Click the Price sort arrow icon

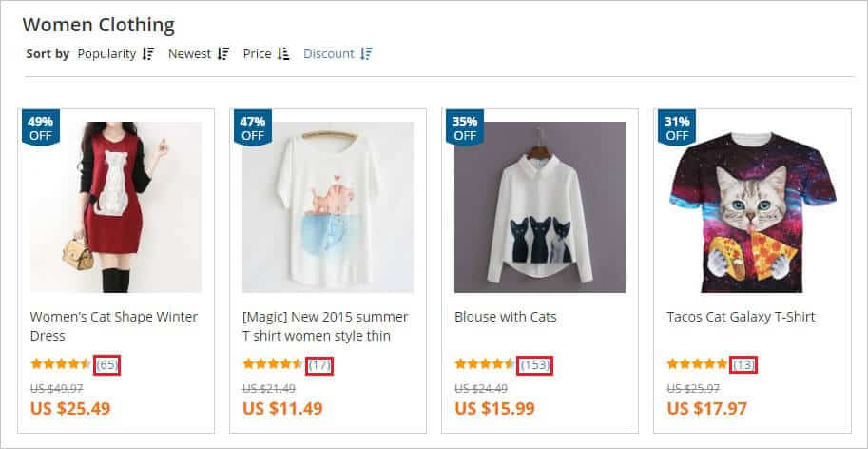pyautogui.click(x=283, y=54)
